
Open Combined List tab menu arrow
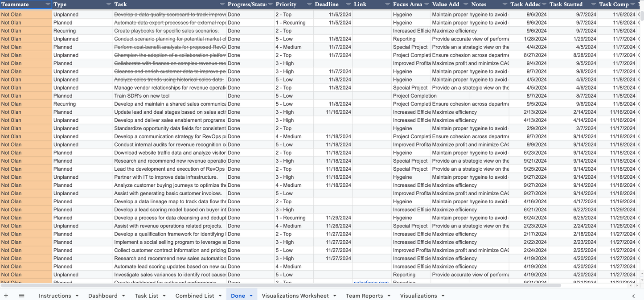point(220,296)
